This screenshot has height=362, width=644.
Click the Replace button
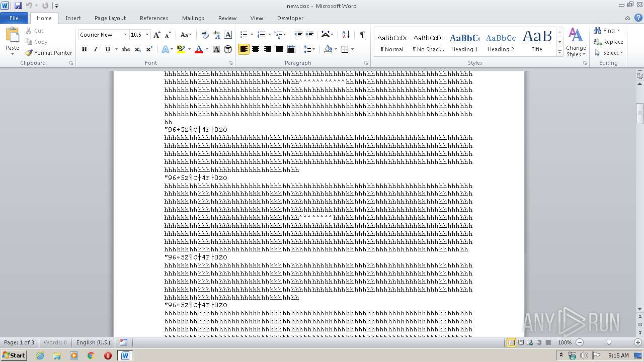tap(608, 42)
